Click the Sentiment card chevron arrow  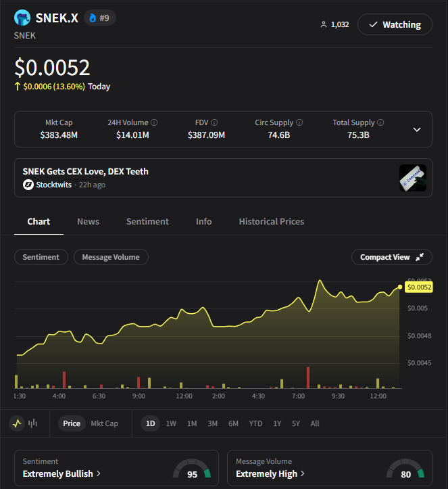tap(99, 473)
